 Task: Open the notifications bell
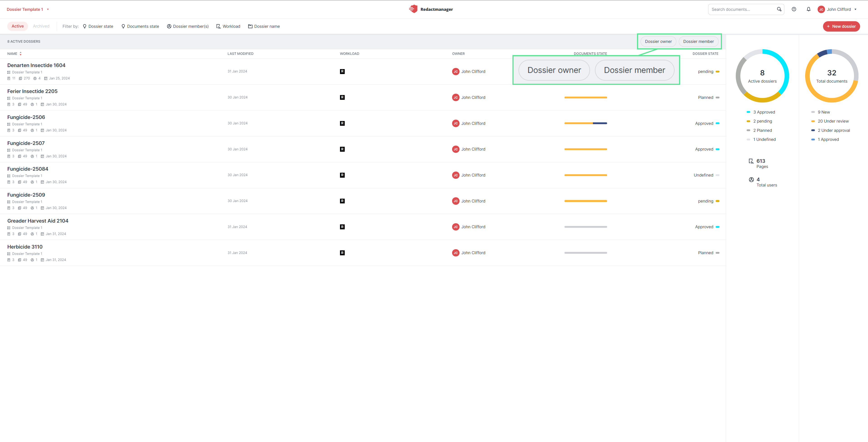tap(808, 9)
